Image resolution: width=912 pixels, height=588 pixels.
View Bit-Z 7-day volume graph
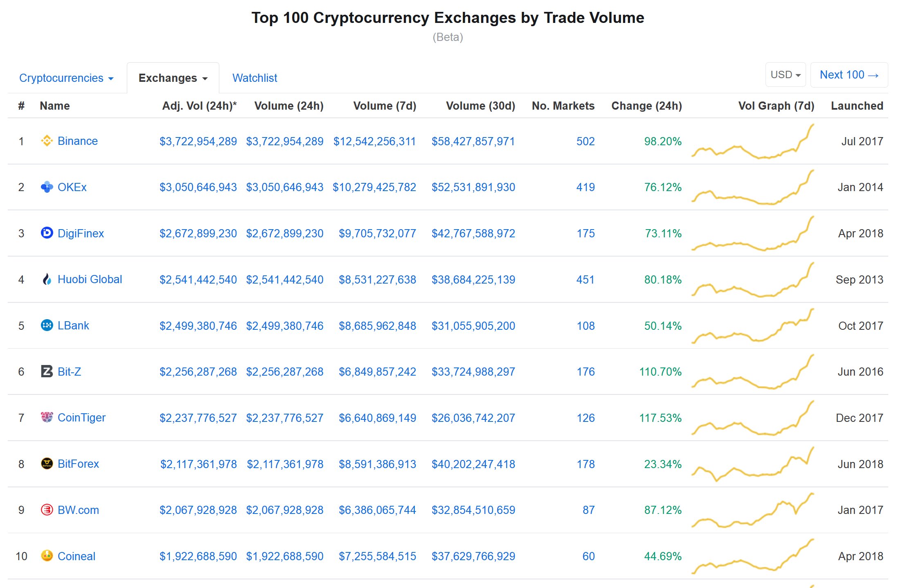pyautogui.click(x=753, y=372)
